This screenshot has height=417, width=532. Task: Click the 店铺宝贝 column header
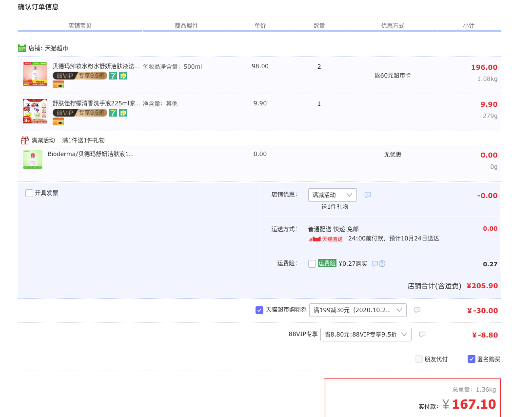(x=80, y=26)
